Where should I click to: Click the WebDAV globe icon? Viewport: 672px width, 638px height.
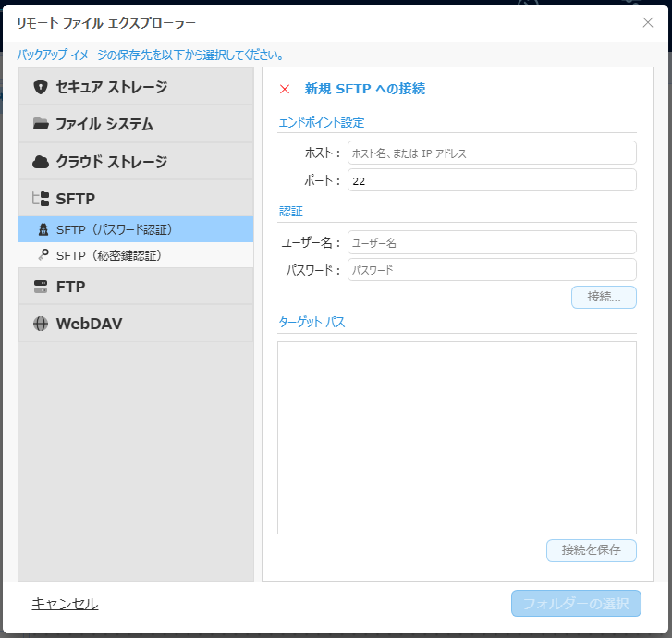[41, 324]
